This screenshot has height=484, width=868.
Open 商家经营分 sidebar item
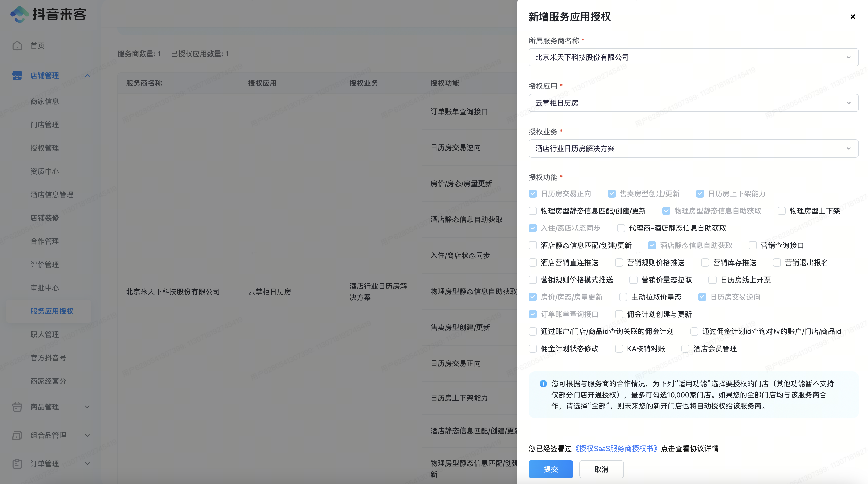point(48,381)
